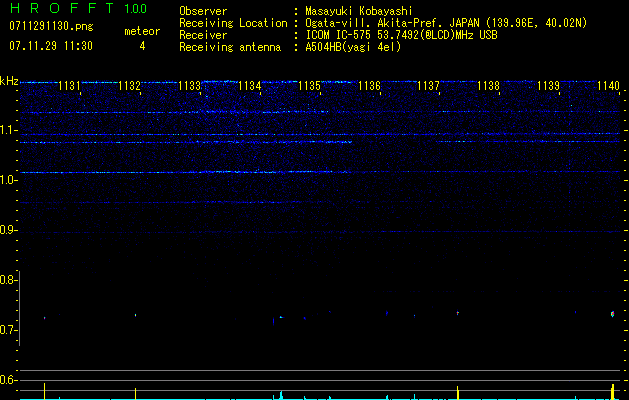Click the 07.11.29 11:30 date stamp
Image resolution: width=629 pixels, height=400 pixels.
[x=51, y=46]
